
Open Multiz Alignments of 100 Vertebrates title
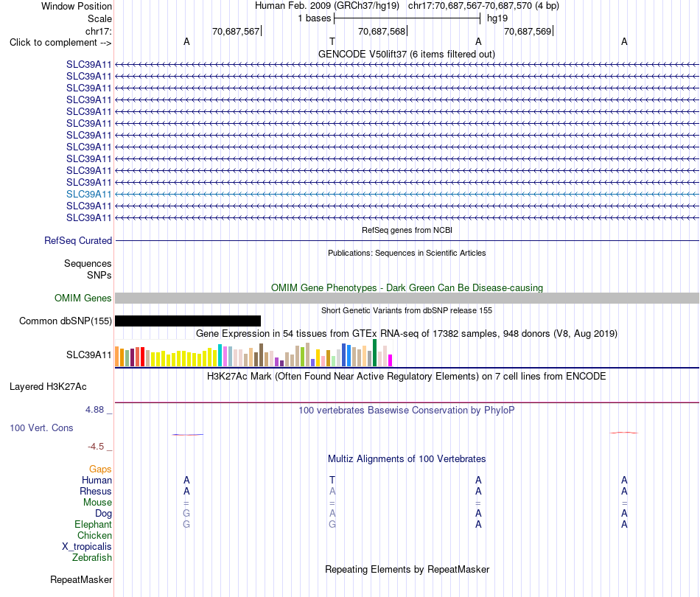407,458
